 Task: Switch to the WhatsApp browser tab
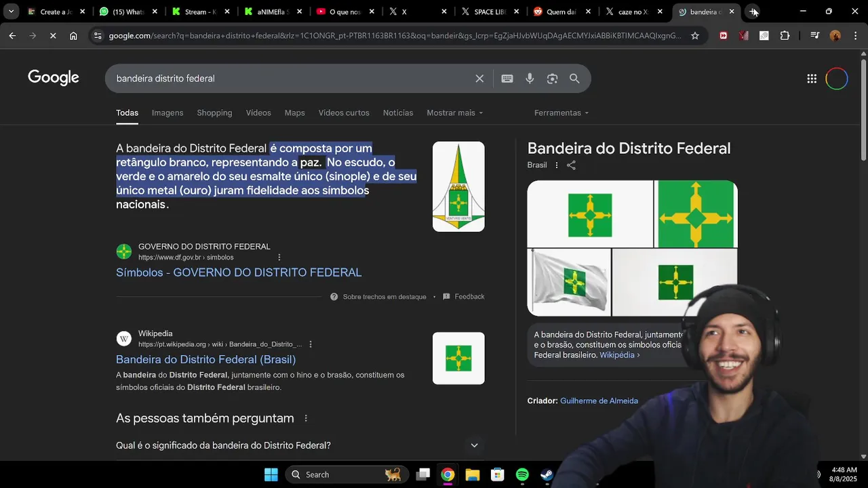pos(128,12)
